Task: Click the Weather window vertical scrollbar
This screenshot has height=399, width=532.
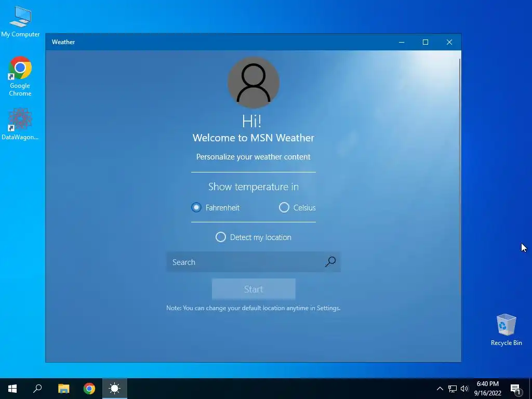Action: [x=460, y=177]
